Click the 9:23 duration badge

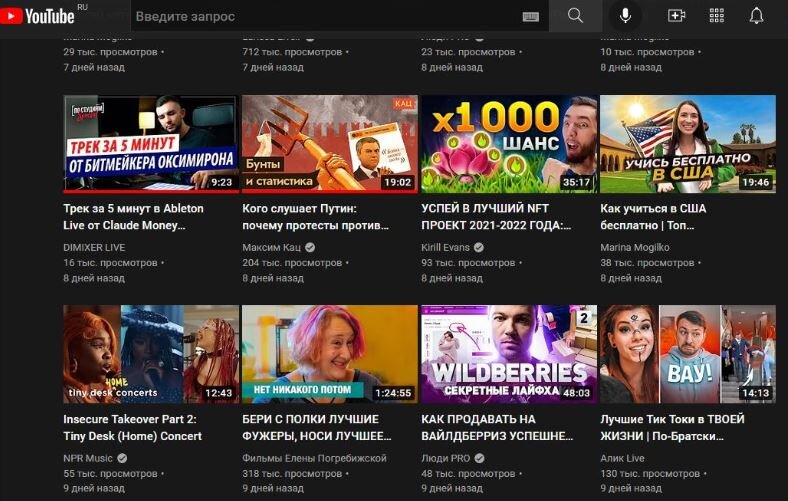[x=222, y=182]
